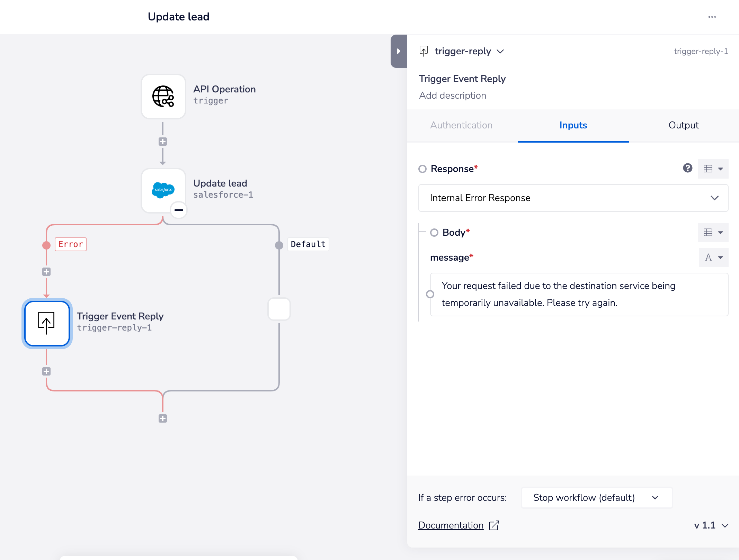The image size is (739, 560).
Task: Click the API Operation trigger globe icon
Action: click(x=163, y=97)
